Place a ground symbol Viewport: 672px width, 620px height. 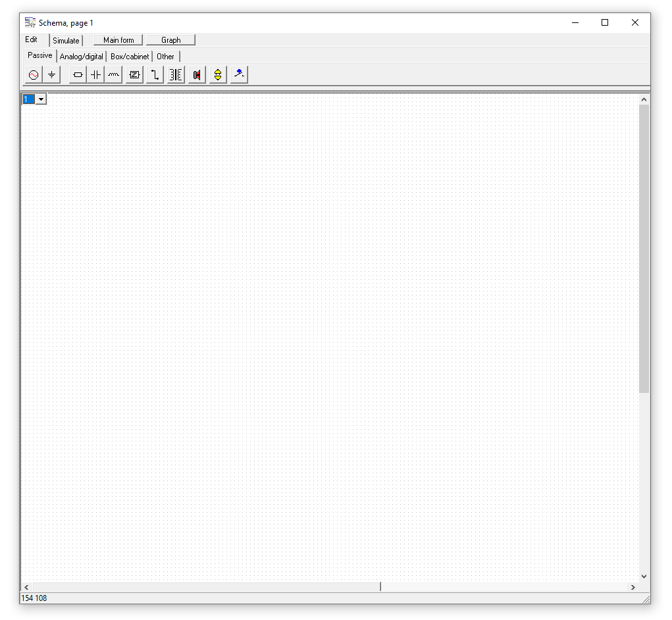pos(51,75)
